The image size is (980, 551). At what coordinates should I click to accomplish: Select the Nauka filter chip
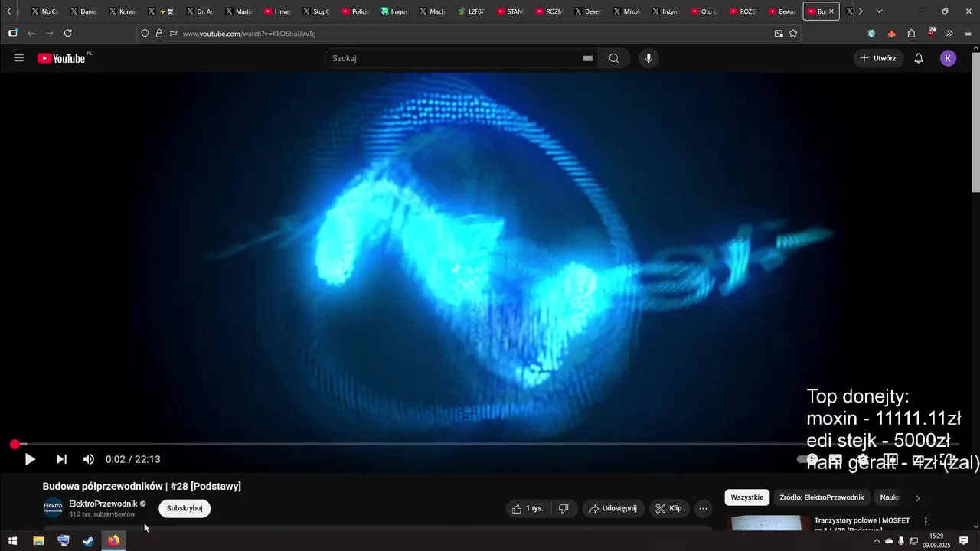click(x=890, y=497)
